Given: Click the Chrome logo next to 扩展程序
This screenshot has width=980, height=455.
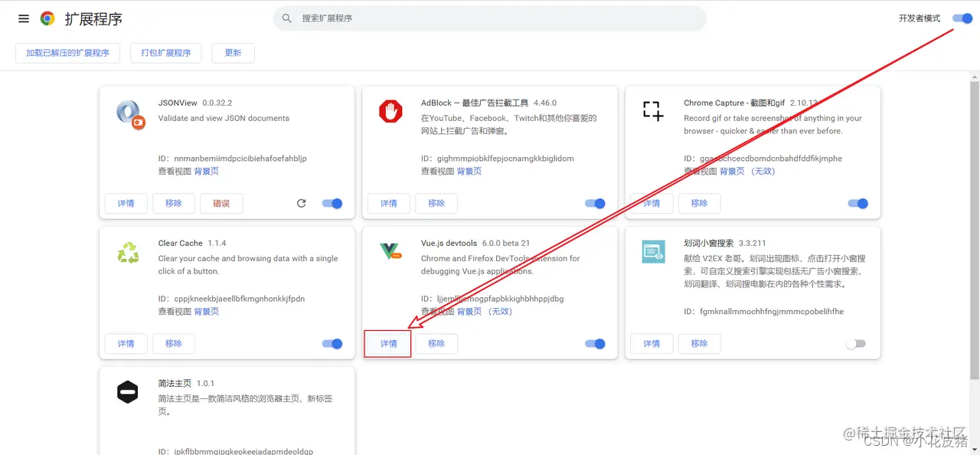Looking at the screenshot, I should pyautogui.click(x=47, y=18).
